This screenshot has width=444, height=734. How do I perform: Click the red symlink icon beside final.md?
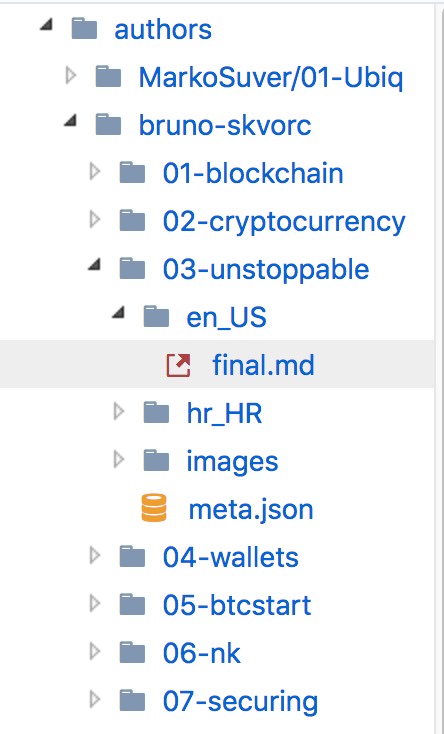point(178,365)
